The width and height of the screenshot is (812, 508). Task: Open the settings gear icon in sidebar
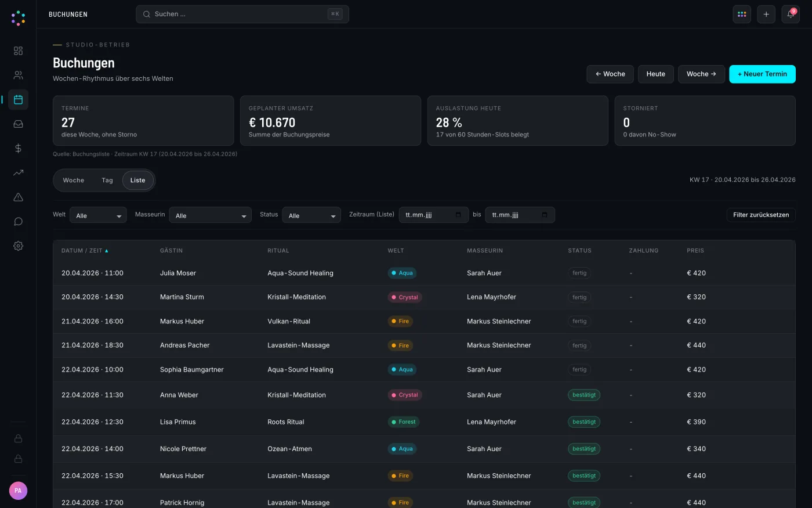click(x=18, y=246)
